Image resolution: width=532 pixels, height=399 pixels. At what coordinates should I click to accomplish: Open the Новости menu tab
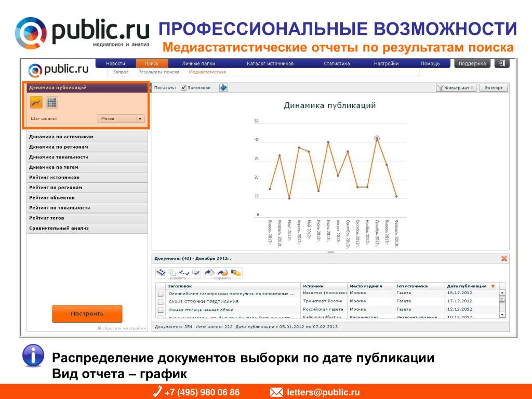click(x=115, y=63)
